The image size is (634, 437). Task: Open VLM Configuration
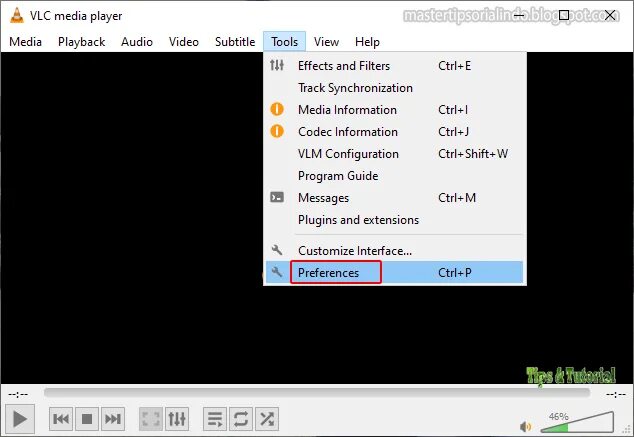tap(395, 154)
